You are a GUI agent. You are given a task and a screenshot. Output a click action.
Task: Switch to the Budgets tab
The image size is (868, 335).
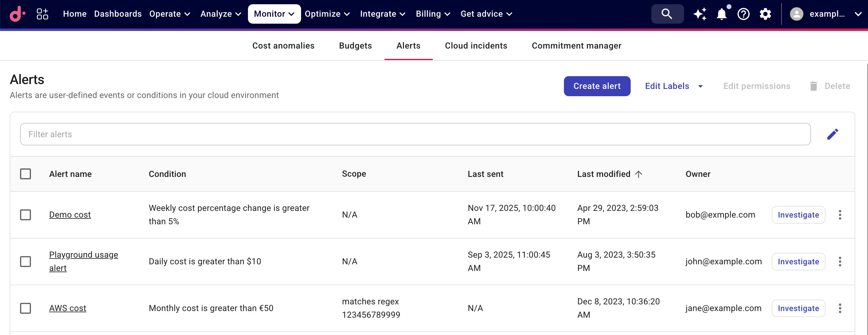point(355,46)
